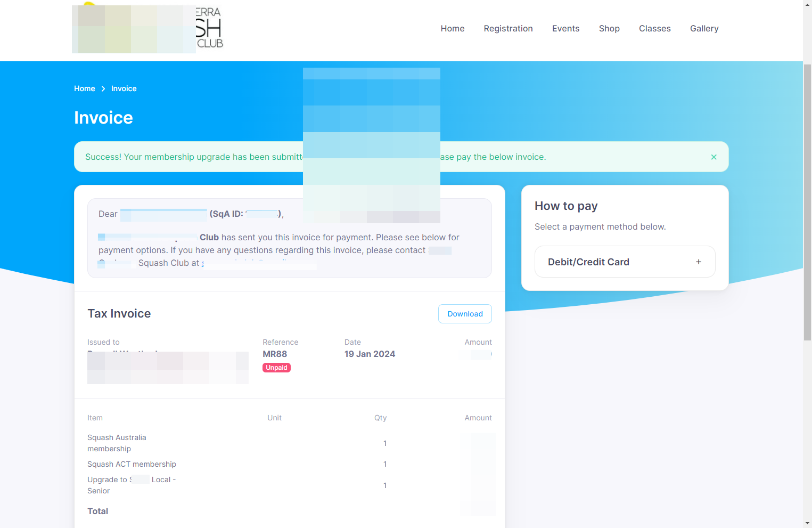Open the Events navigation item
The width and height of the screenshot is (812, 528).
pos(565,29)
